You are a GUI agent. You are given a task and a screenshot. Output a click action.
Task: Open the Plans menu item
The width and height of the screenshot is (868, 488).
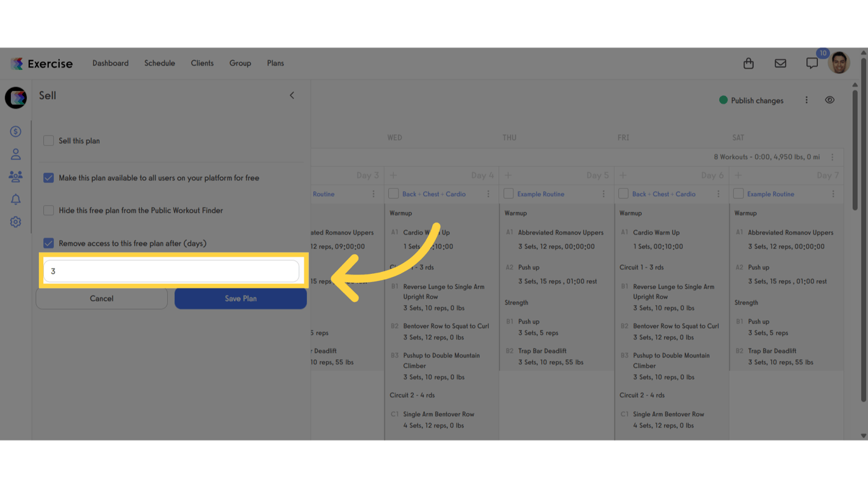pyautogui.click(x=275, y=63)
